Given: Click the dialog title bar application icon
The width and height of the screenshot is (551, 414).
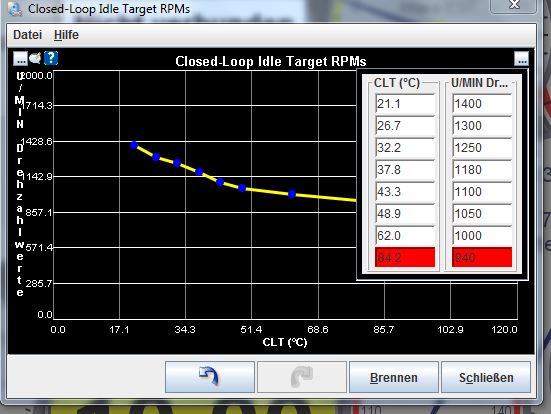Looking at the screenshot, I should pyautogui.click(x=15, y=9).
